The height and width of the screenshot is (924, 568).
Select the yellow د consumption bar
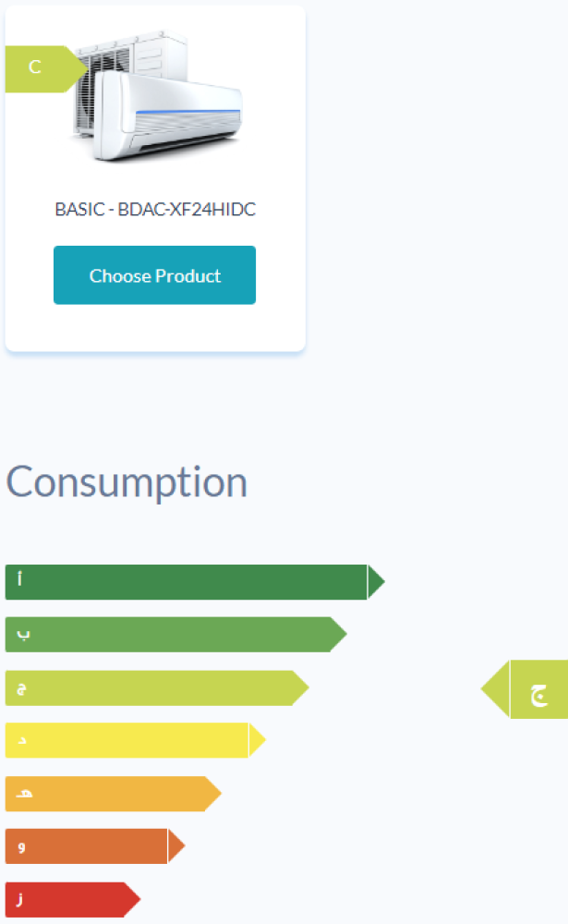click(127, 741)
